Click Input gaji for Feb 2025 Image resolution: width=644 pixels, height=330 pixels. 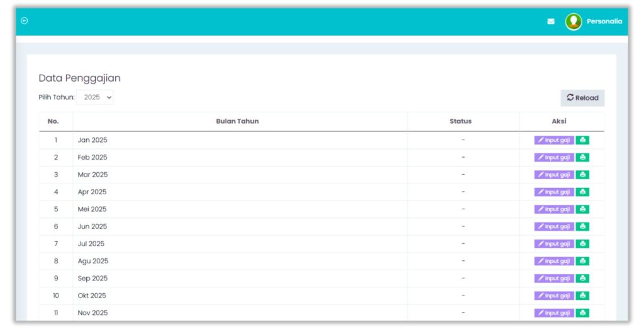[x=553, y=158]
